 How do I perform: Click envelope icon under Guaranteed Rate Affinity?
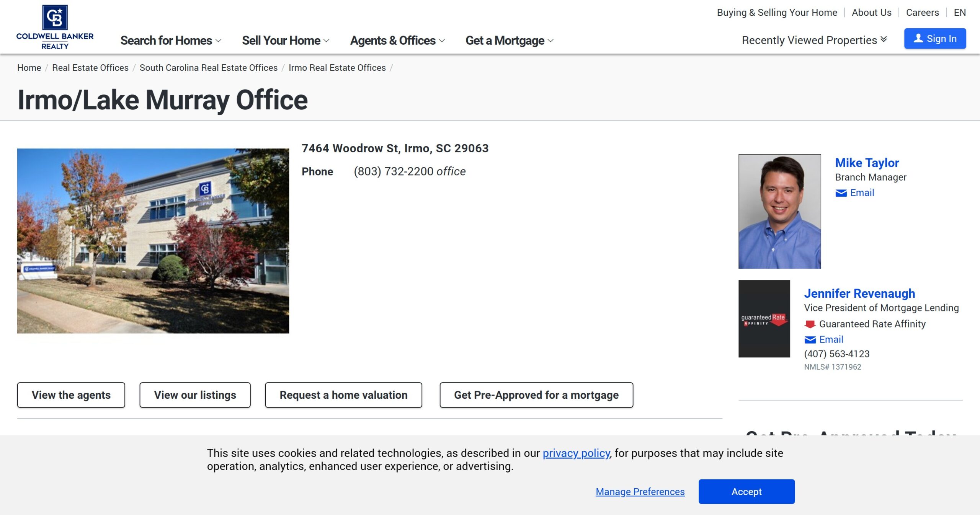(x=810, y=340)
